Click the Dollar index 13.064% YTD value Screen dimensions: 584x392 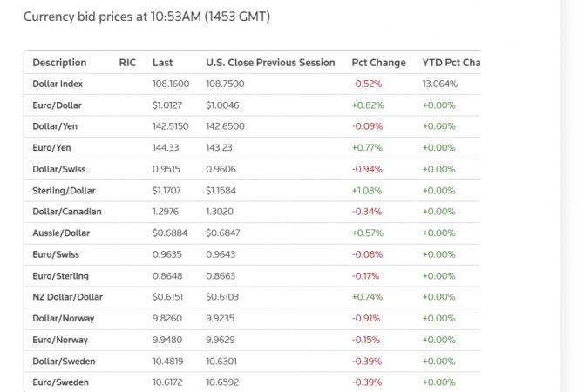439,84
